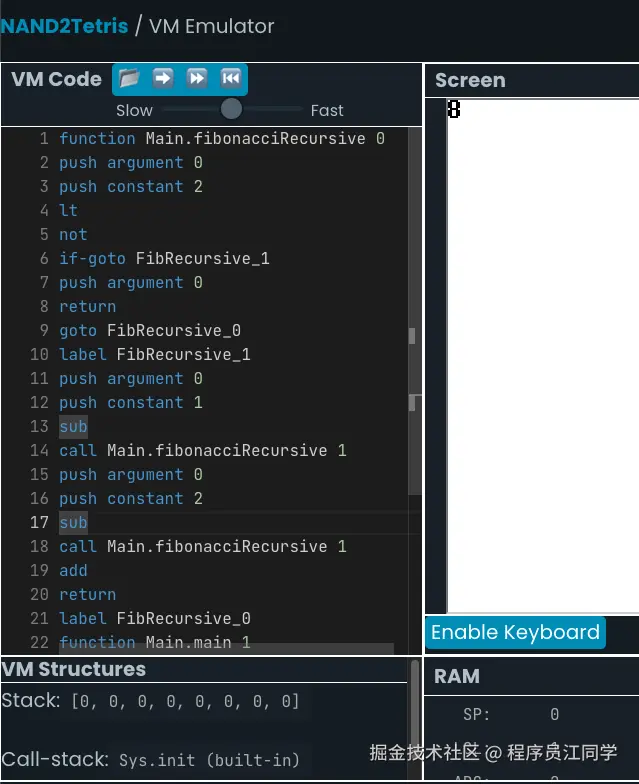Image resolution: width=639 pixels, height=784 pixels.
Task: Click the single step arrow icon
Action: (x=163, y=78)
